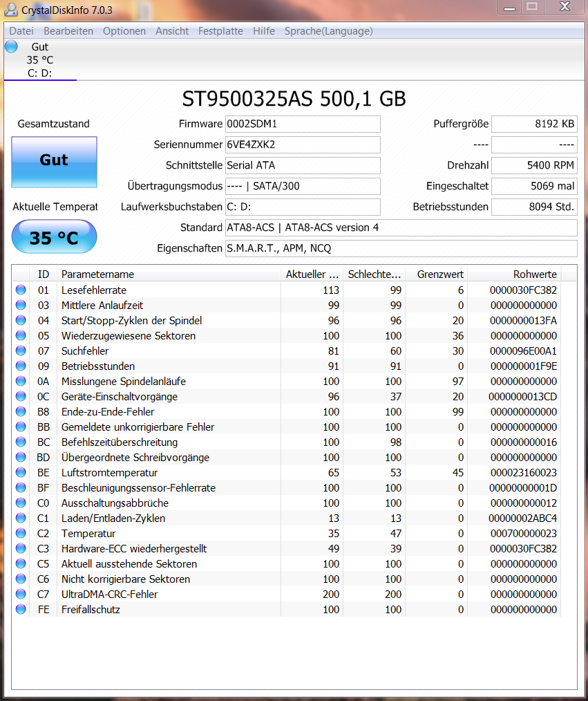The width and height of the screenshot is (588, 701).
Task: Select the disk status orb next to Gut
Action: (11, 46)
